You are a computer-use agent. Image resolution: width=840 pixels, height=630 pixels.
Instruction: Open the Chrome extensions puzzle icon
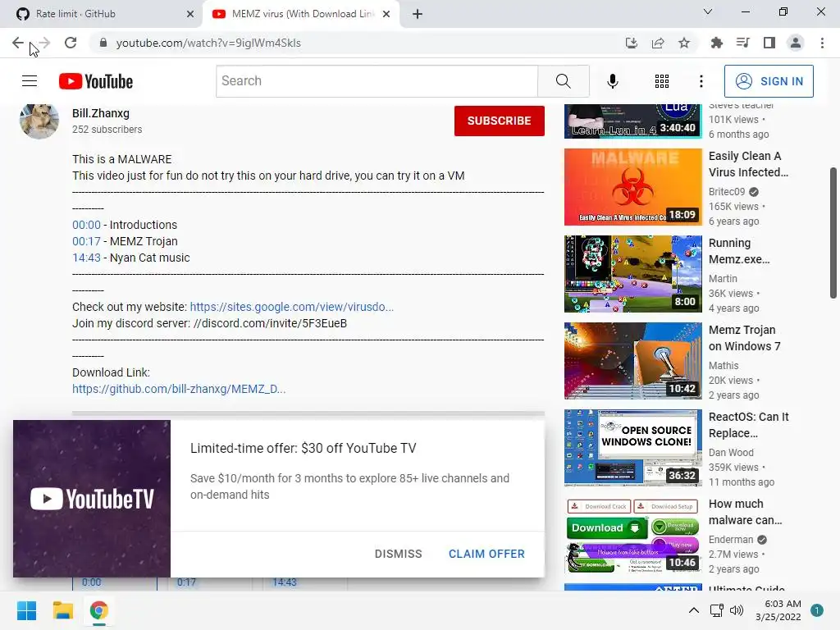pos(716,43)
